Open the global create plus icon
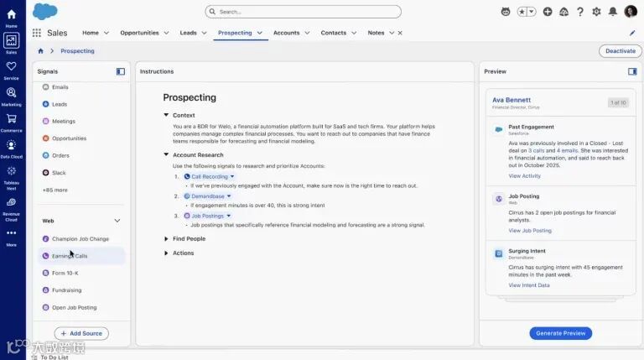The image size is (644, 360). [x=548, y=12]
